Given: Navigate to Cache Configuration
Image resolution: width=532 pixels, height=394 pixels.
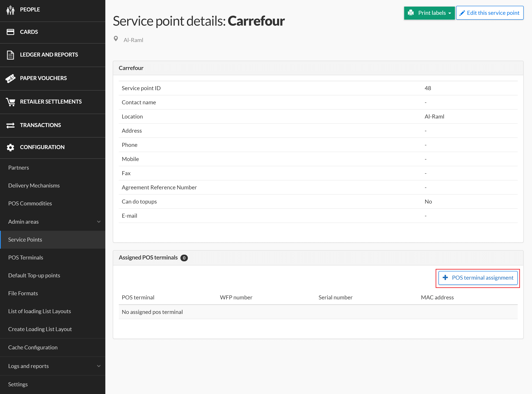Looking at the screenshot, I should click(33, 347).
